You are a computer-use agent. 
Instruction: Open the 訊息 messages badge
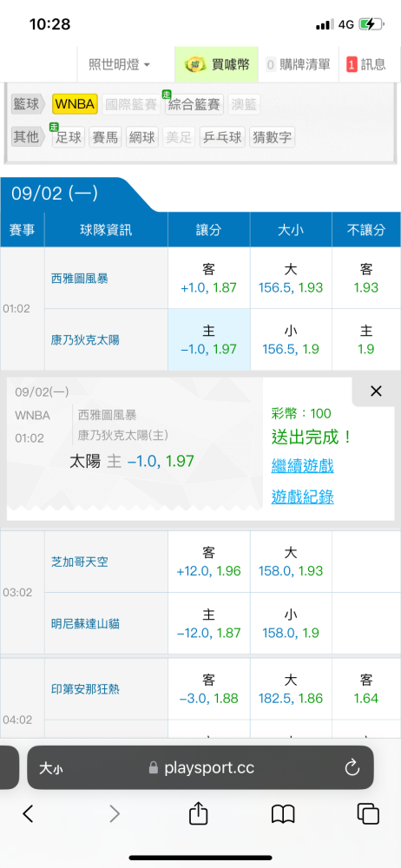point(366,64)
